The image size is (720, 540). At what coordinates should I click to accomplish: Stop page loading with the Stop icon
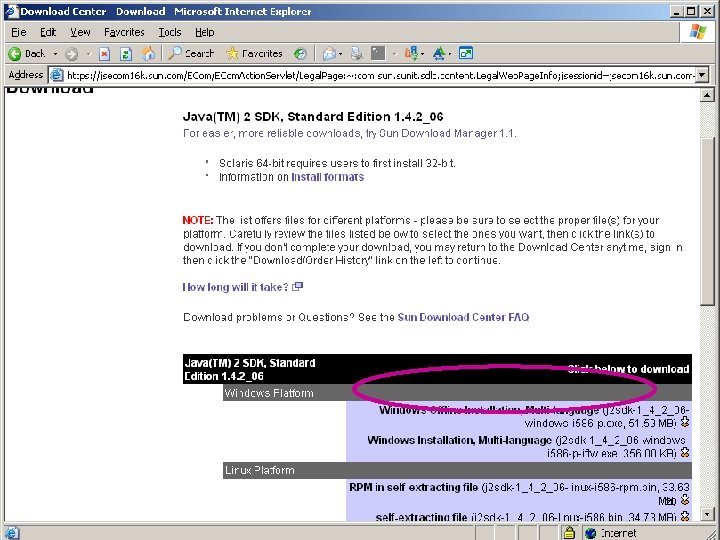(105, 54)
